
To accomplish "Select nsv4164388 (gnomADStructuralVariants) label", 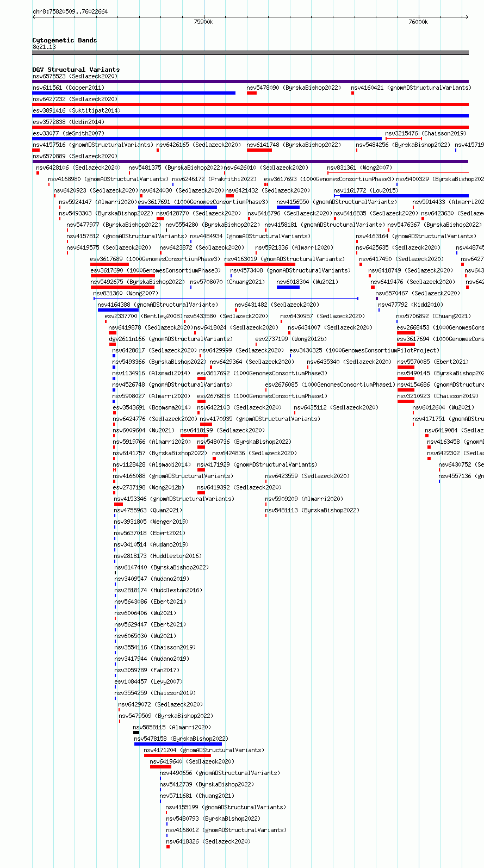I will (158, 305).
